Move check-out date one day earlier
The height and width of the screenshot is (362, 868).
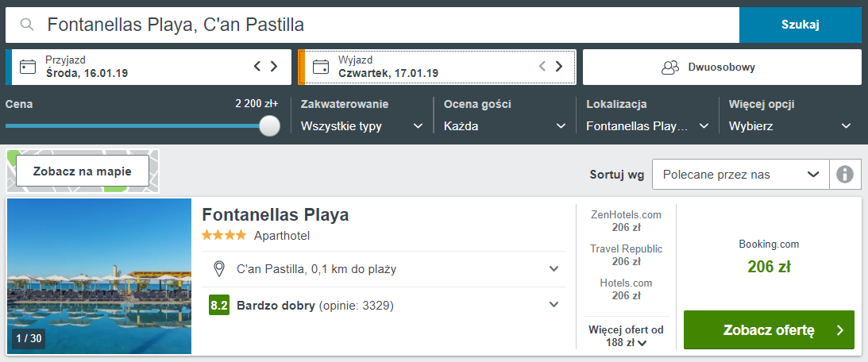point(542,67)
